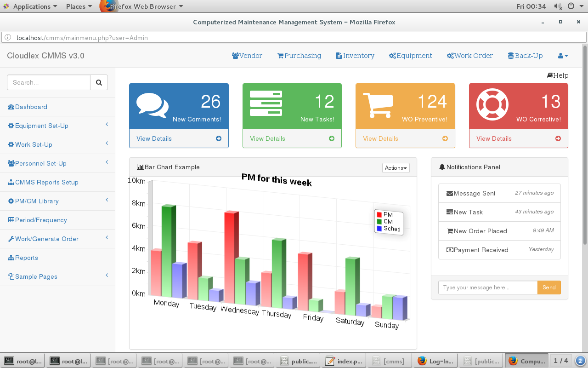Open Dashboard from the sidebar
Image resolution: width=588 pixels, height=368 pixels.
[x=31, y=107]
